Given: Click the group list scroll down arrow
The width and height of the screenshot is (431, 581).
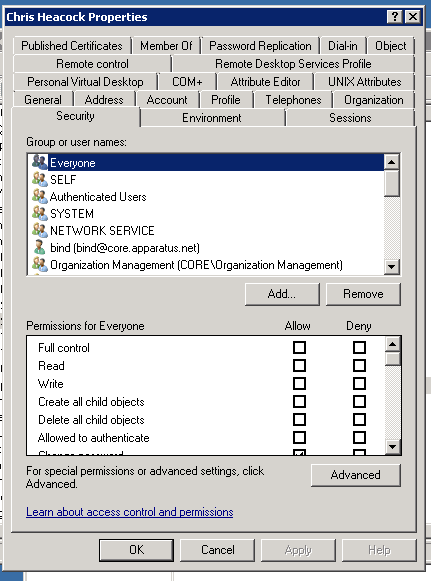Looking at the screenshot, I should pyautogui.click(x=392, y=266).
